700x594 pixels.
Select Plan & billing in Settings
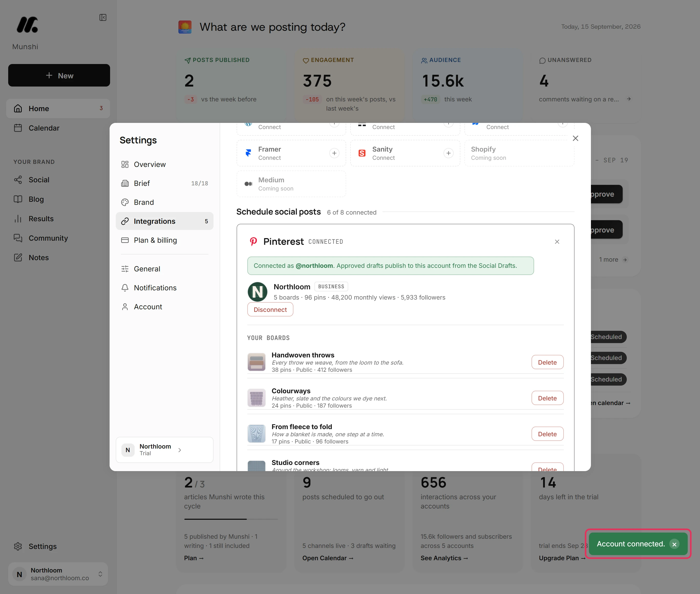point(164,240)
